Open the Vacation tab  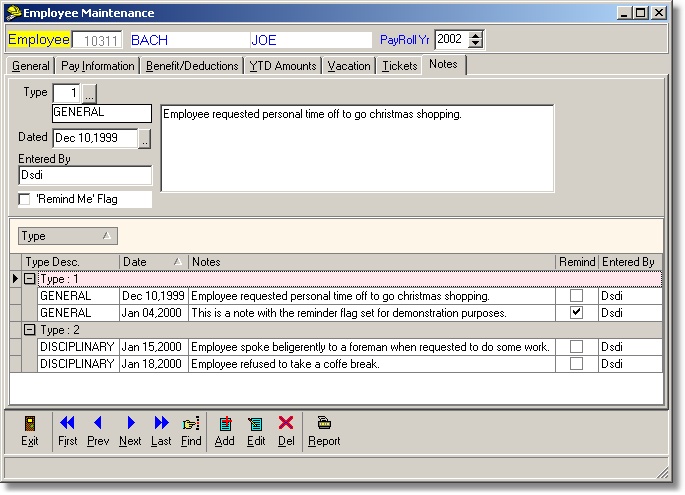point(349,66)
